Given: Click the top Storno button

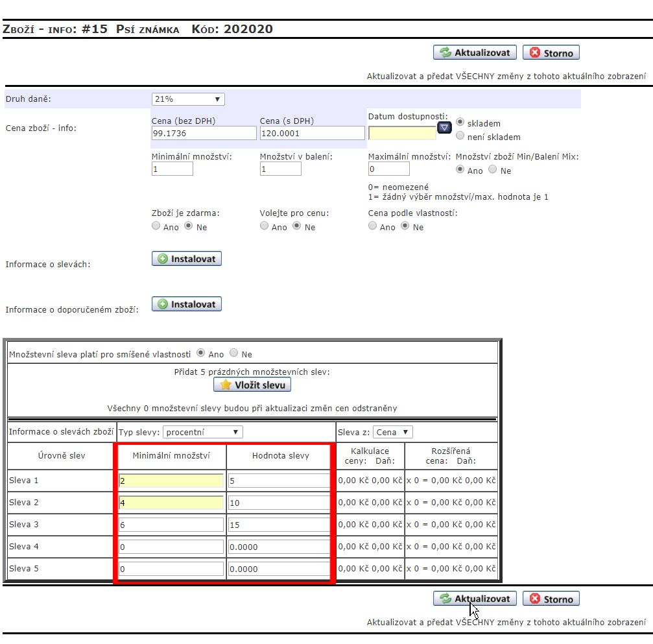Looking at the screenshot, I should point(551,53).
